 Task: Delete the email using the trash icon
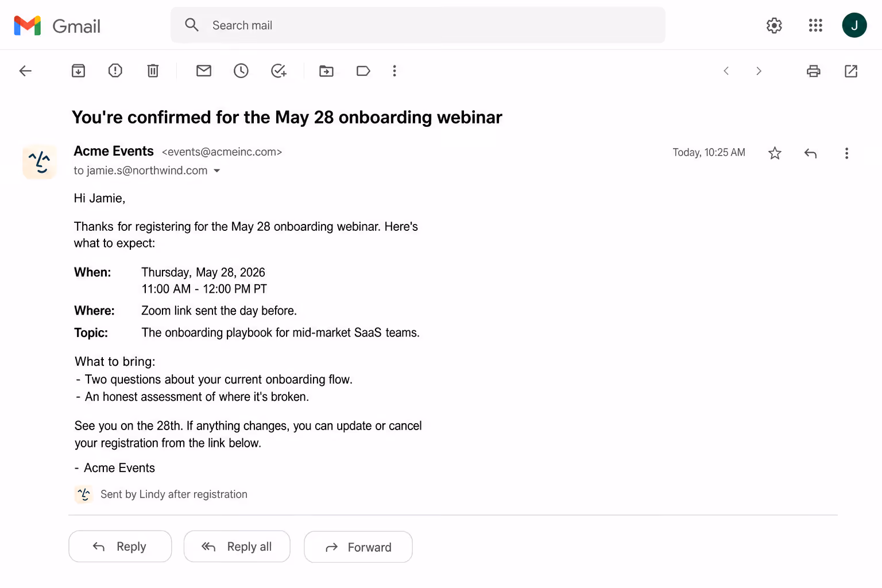(153, 71)
